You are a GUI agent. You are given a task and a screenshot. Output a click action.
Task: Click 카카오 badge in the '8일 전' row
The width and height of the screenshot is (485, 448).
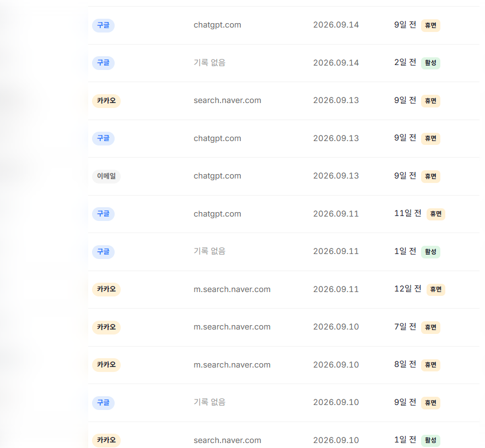pos(106,365)
